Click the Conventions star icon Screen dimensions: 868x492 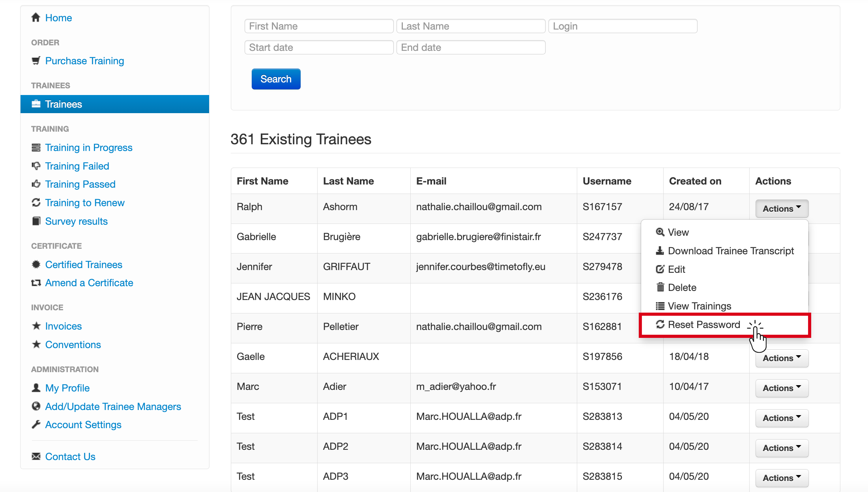(x=36, y=345)
